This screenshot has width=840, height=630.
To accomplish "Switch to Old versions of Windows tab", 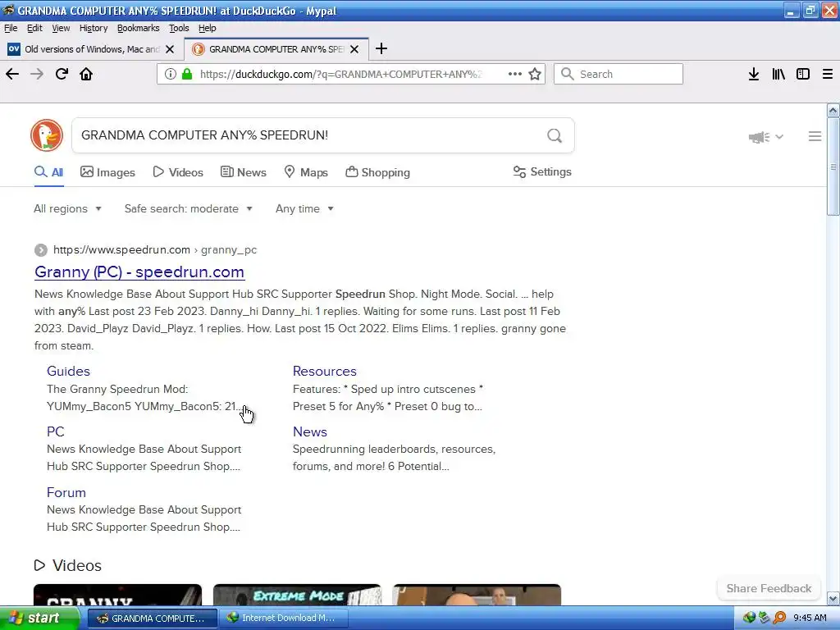I will click(x=91, y=49).
